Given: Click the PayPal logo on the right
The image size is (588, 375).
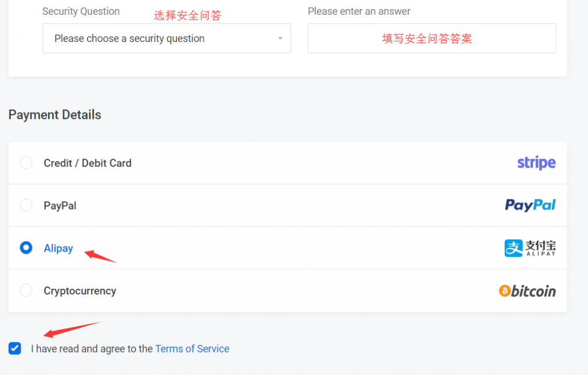Looking at the screenshot, I should click(x=530, y=205).
